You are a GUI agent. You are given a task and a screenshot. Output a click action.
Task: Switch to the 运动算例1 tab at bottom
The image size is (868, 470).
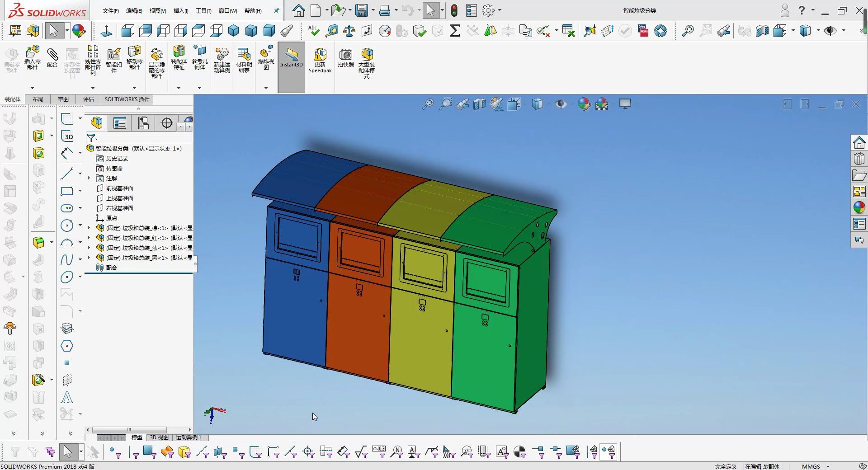[189, 437]
